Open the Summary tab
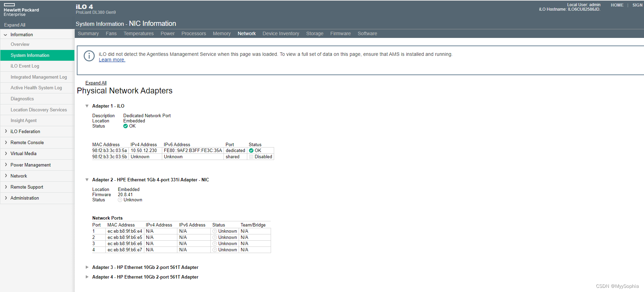Image resolution: width=644 pixels, height=292 pixels. click(88, 33)
